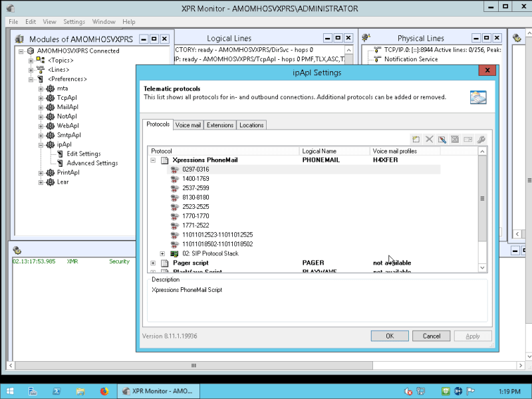This screenshot has width=532, height=399.
Task: Open the Window menu
Action: pyautogui.click(x=104, y=22)
